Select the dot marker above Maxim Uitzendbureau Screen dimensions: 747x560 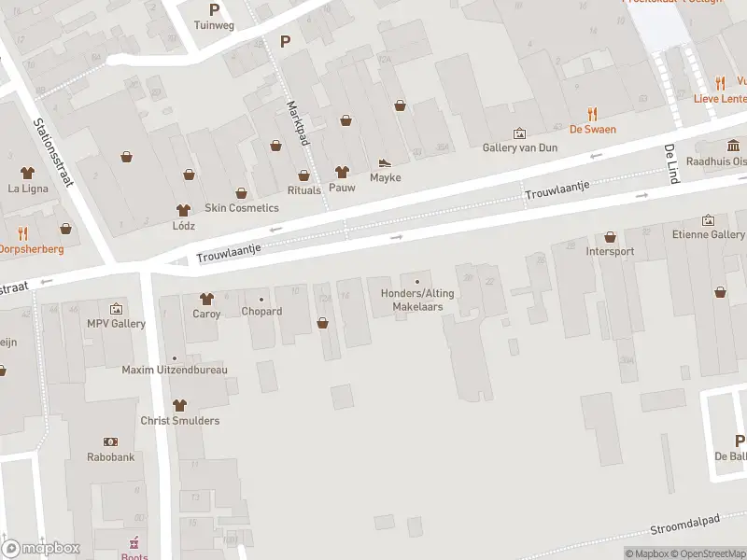coord(175,358)
